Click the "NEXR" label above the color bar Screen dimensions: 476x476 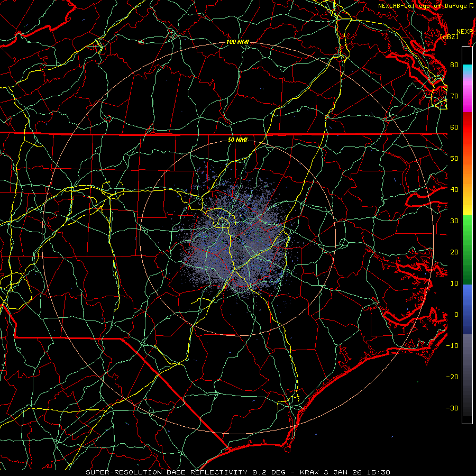click(464, 32)
